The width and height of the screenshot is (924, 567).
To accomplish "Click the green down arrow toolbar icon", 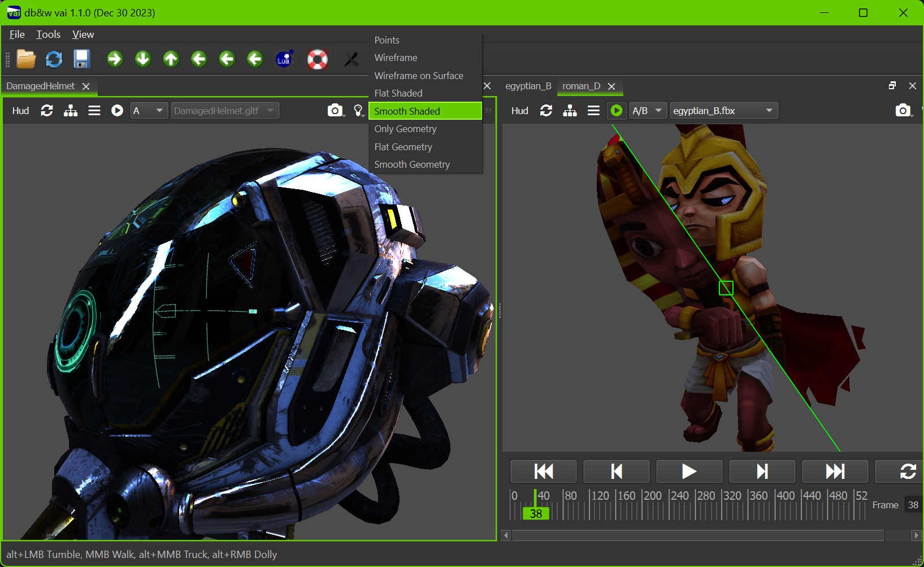I will tap(143, 59).
